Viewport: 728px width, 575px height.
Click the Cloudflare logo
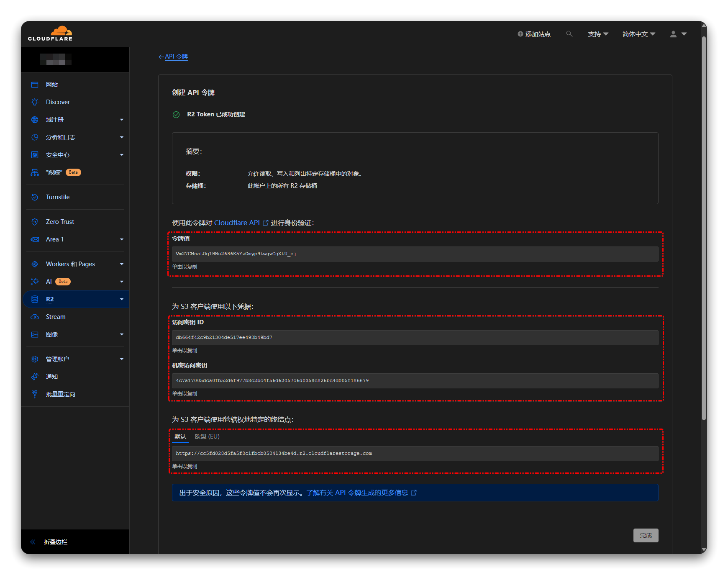[x=50, y=33]
